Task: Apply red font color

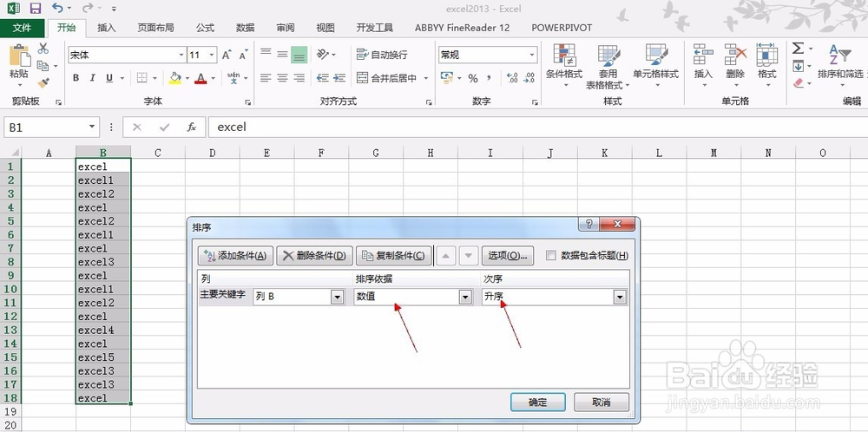Action: click(x=201, y=78)
